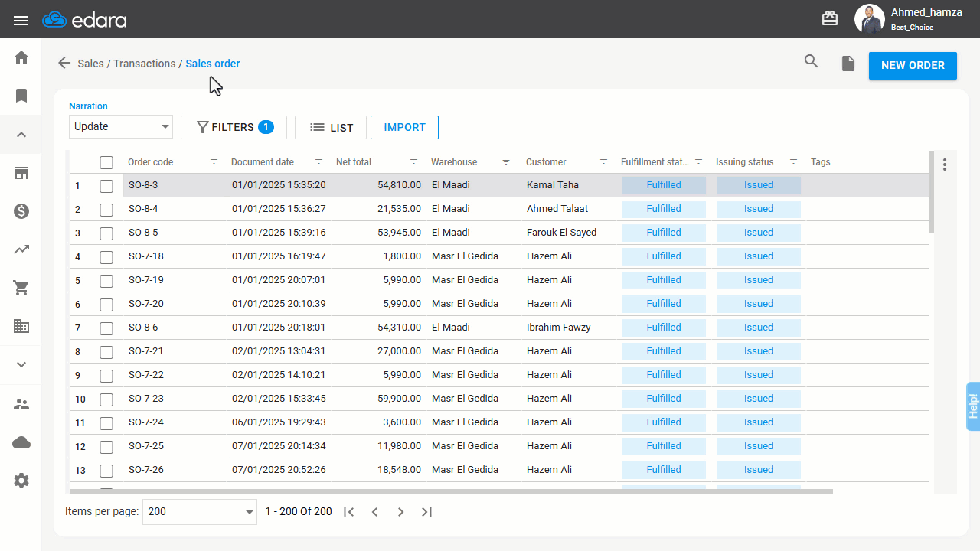Click the search magnifier icon
This screenshot has height=551, width=980.
(812, 61)
